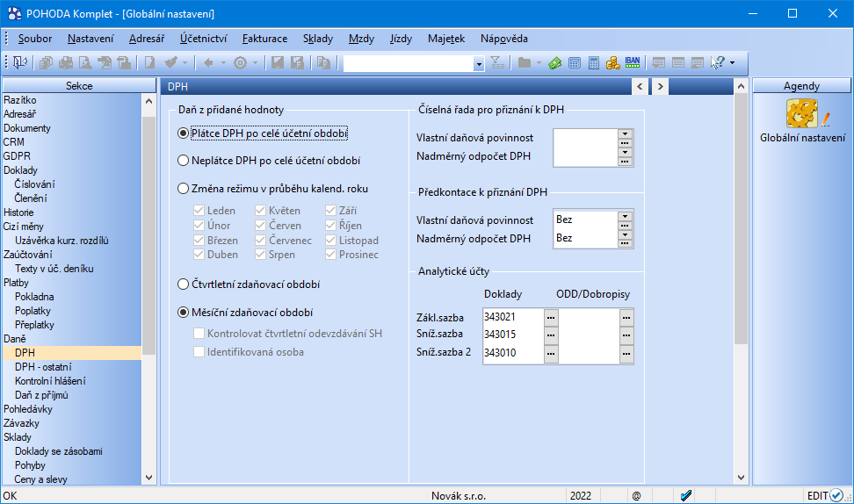Click the Sekce panel header
The image size is (854, 504).
click(79, 85)
